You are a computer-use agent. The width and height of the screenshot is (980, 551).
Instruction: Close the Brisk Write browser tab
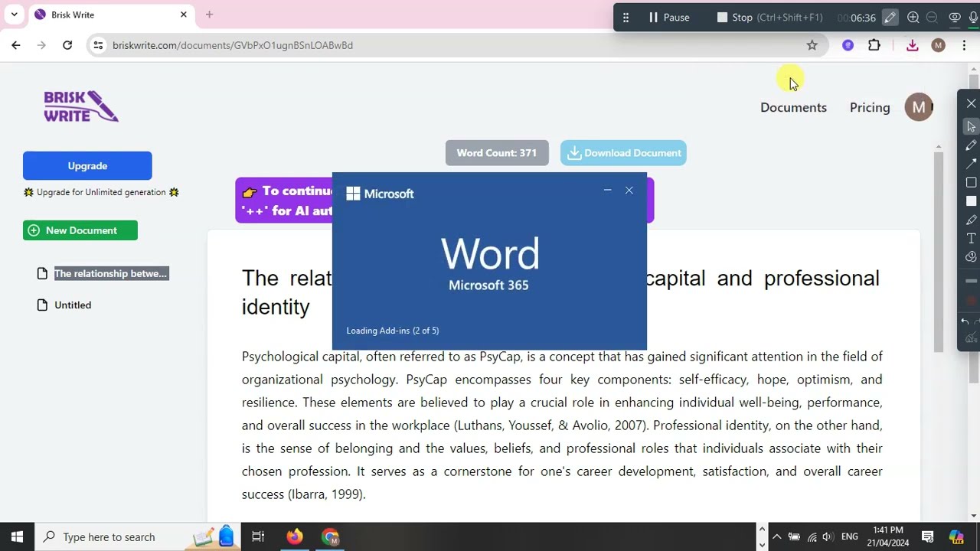[184, 15]
